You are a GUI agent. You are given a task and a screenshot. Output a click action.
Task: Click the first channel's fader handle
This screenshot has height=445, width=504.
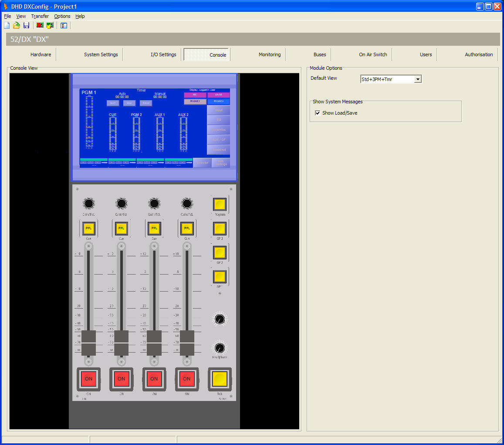pyautogui.click(x=89, y=343)
